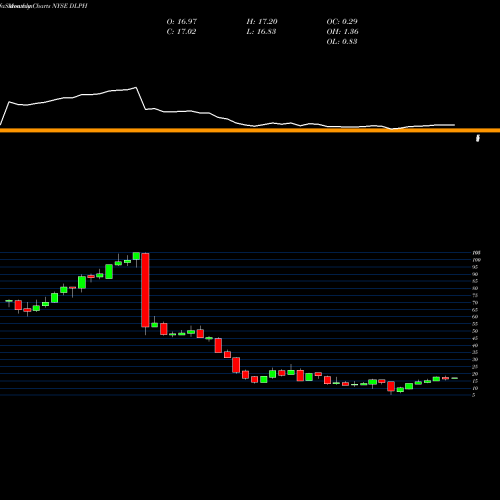The height and width of the screenshot is (500, 500).
Task: Click the 35 price axis label
Action: [475, 352]
